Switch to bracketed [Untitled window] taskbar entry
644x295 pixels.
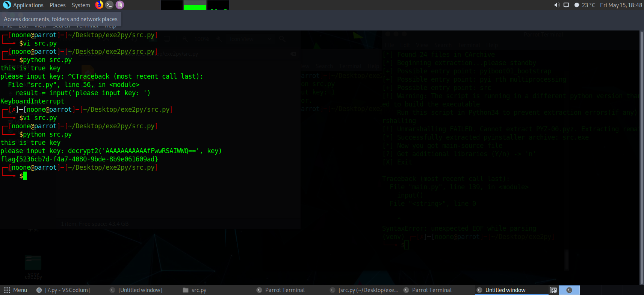coord(140,290)
